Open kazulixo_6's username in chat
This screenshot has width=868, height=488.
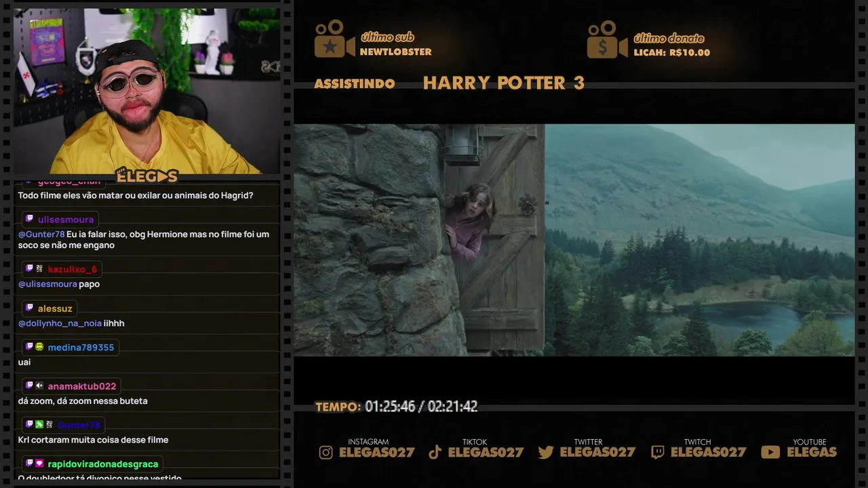point(73,270)
